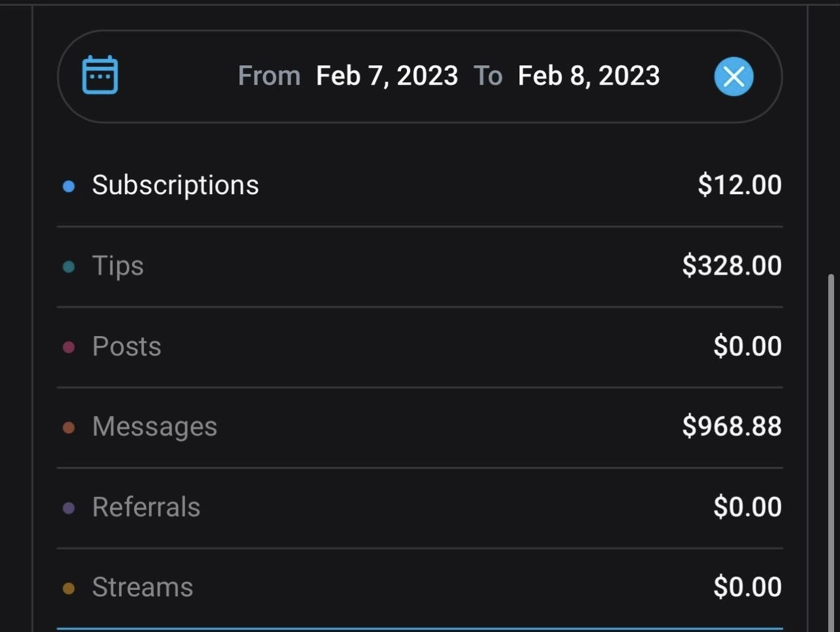This screenshot has height=632, width=840.
Task: Click the $328.00 Tips amount
Action: tap(732, 266)
